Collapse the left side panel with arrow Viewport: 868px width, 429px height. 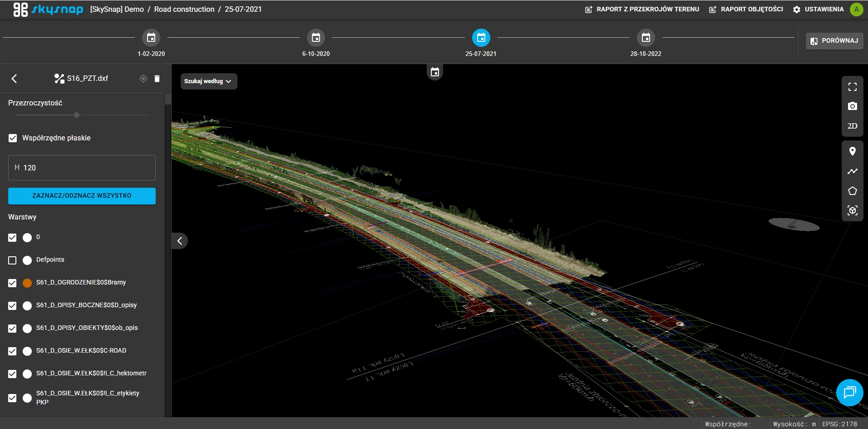tap(180, 241)
